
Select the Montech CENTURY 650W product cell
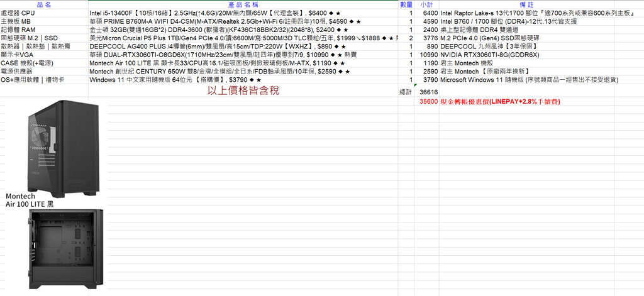coord(243,72)
